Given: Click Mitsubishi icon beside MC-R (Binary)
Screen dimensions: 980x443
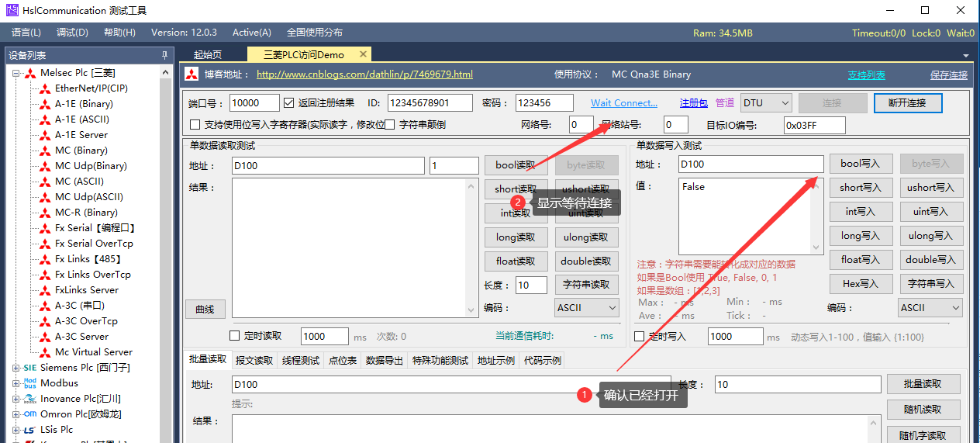Looking at the screenshot, I should click(45, 213).
